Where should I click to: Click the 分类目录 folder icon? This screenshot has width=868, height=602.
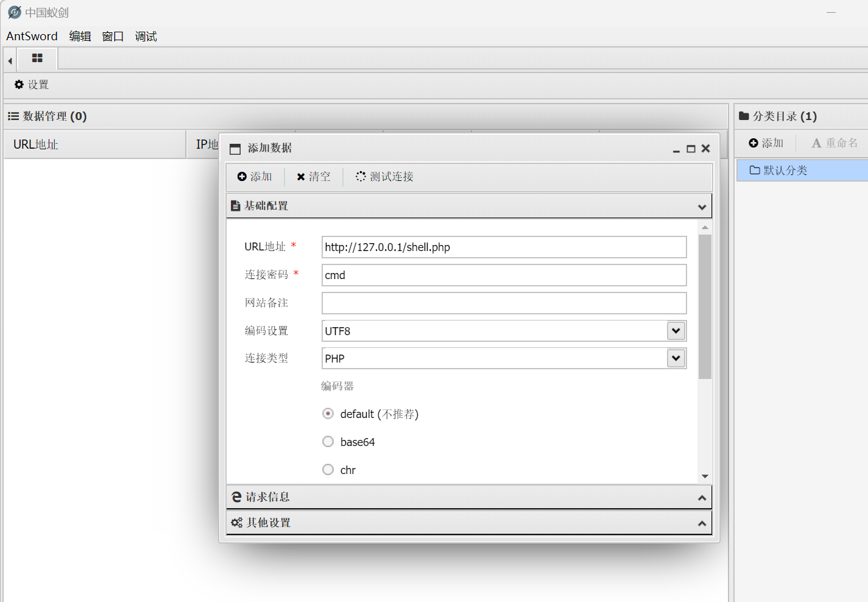(744, 116)
